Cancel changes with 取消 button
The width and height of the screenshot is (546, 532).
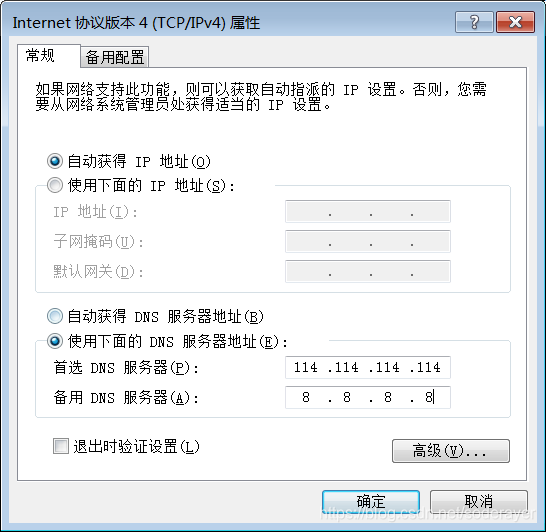click(x=479, y=502)
